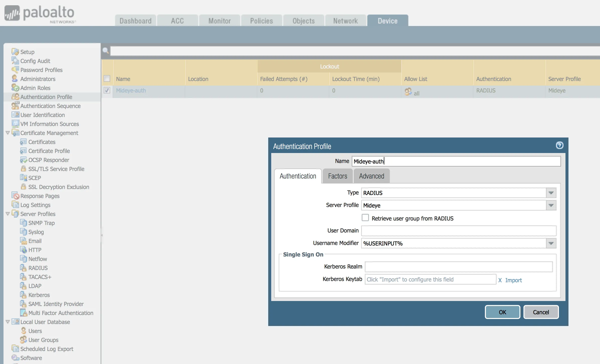This screenshot has height=364, width=600.
Task: Expand the Username Modifier dropdown
Action: click(551, 243)
